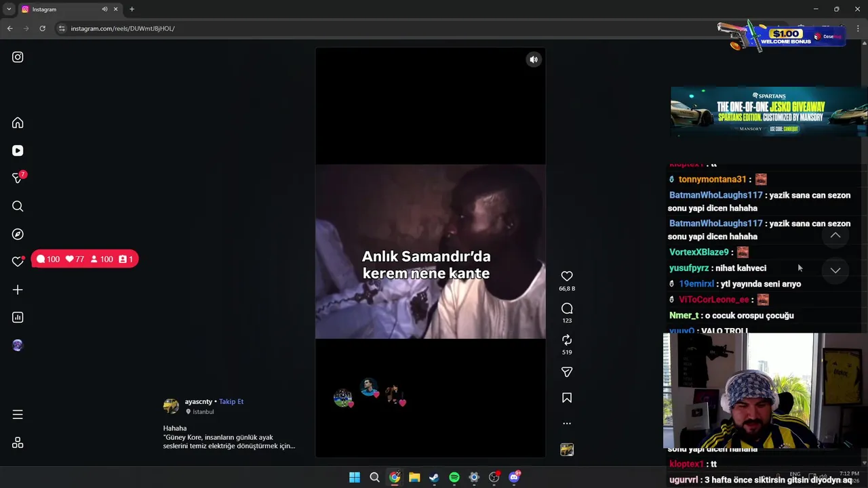Share the reel via paper plane icon

[567, 372]
